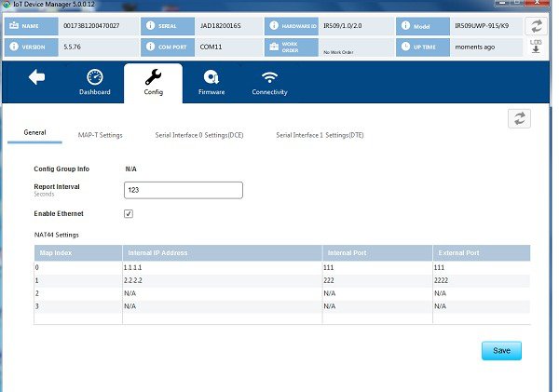Click the Report Interval input field
Image resolution: width=559 pixels, height=392 pixels.
[x=184, y=190]
